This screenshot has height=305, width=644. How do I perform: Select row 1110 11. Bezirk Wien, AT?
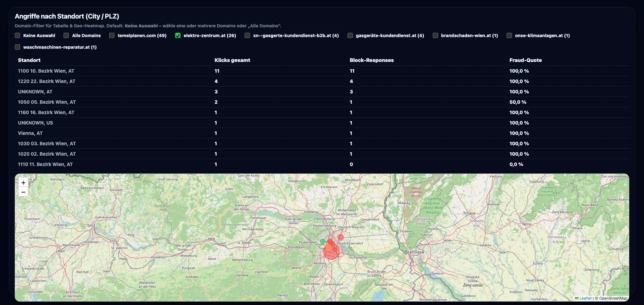pos(322,164)
